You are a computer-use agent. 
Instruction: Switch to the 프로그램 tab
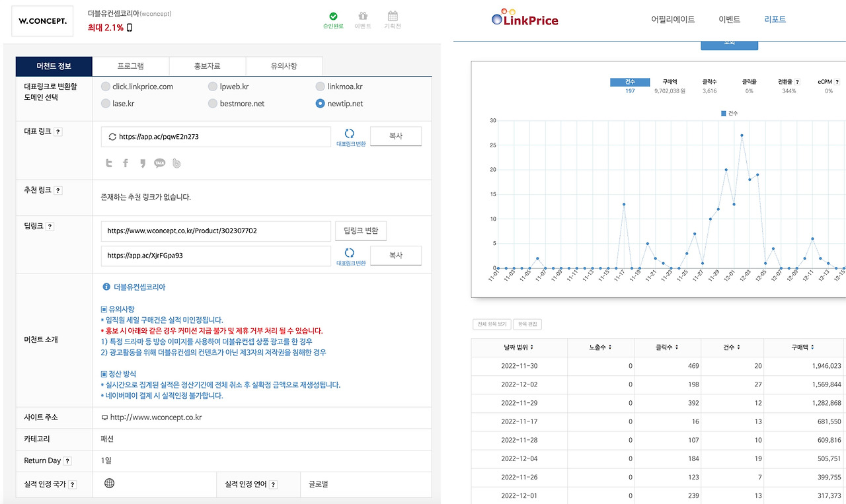point(131,66)
